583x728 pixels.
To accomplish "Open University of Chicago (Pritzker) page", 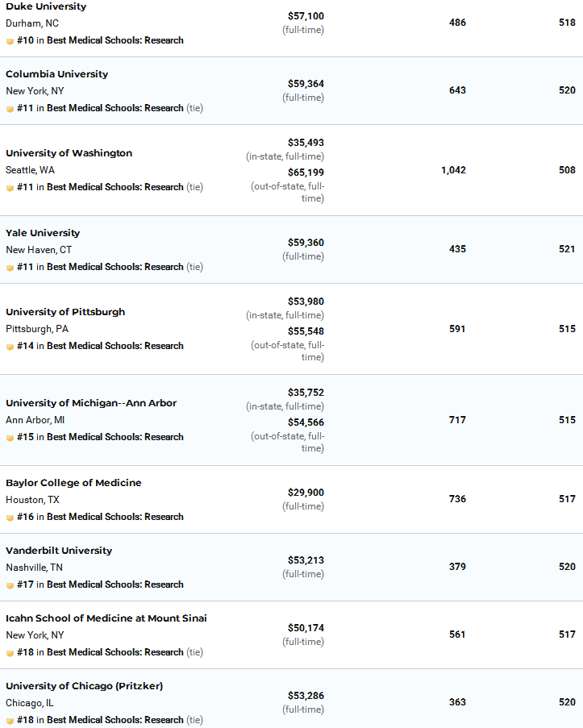I will click(x=85, y=686).
